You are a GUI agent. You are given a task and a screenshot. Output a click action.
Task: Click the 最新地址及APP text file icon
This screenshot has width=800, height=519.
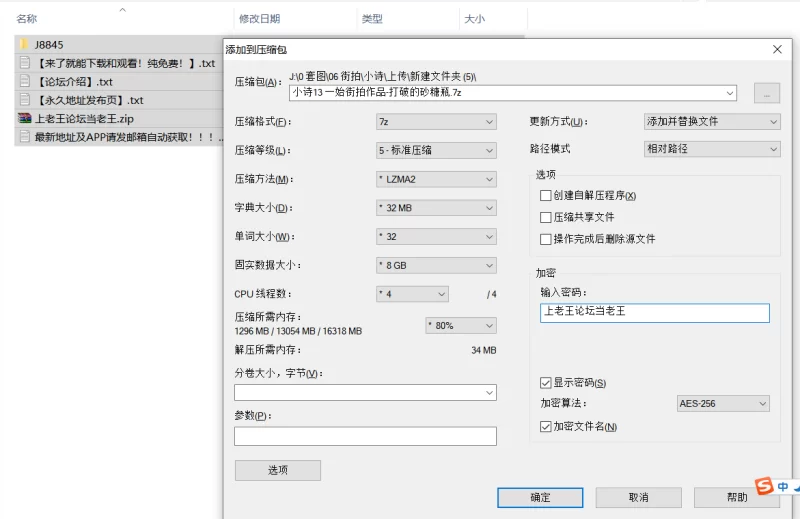25,136
